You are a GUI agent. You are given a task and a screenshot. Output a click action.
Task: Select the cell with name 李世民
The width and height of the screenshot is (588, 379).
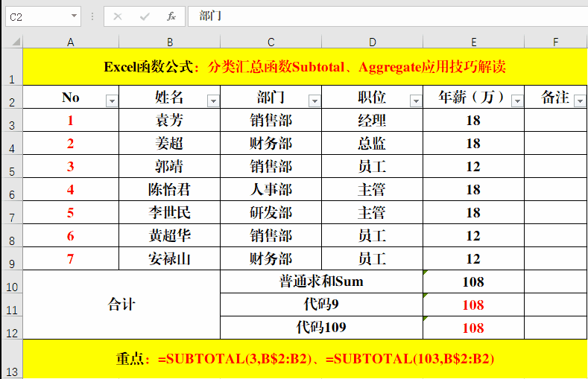[169, 213]
